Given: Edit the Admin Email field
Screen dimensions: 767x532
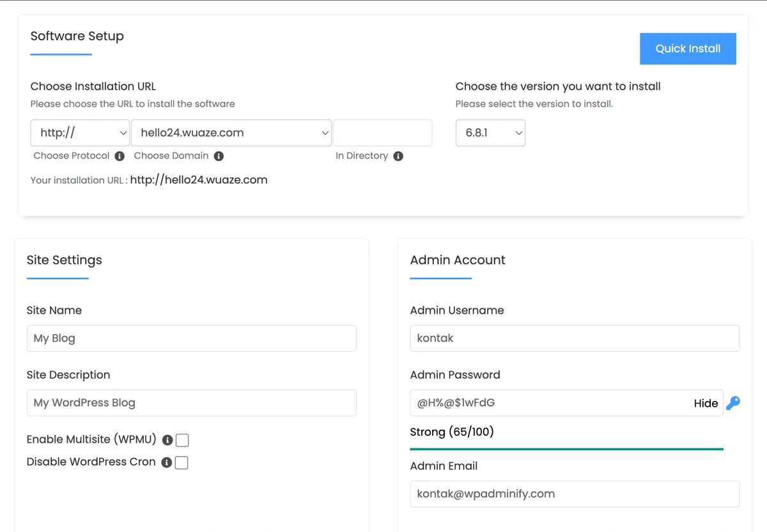Looking at the screenshot, I should tap(574, 494).
